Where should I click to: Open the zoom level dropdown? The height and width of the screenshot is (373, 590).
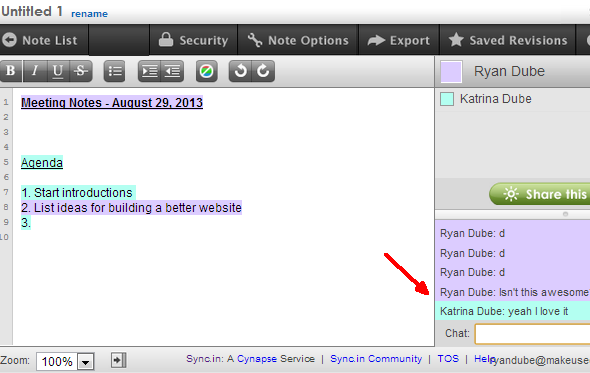click(x=86, y=362)
